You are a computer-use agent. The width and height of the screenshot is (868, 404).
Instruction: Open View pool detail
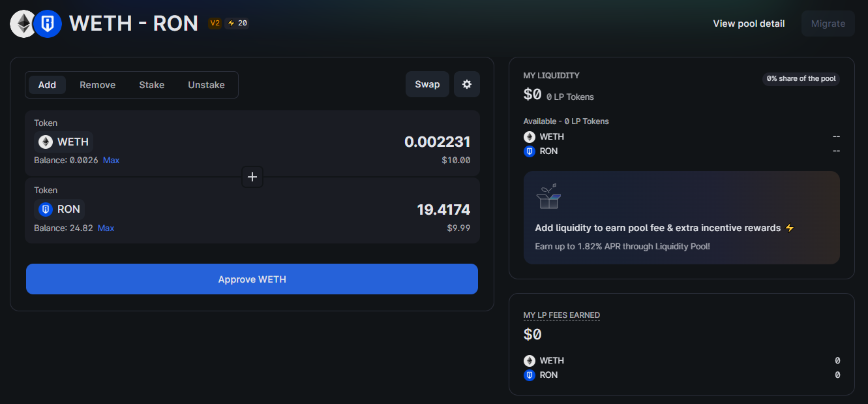(x=748, y=23)
